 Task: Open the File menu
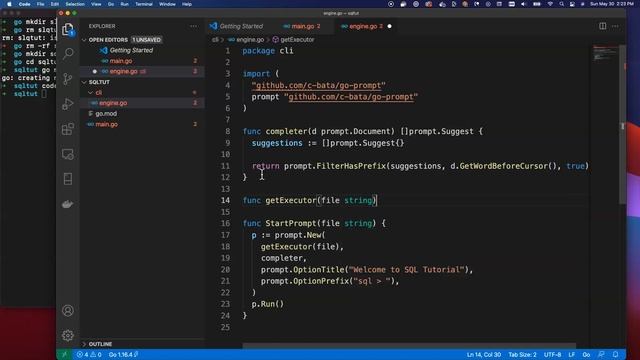(40, 4)
